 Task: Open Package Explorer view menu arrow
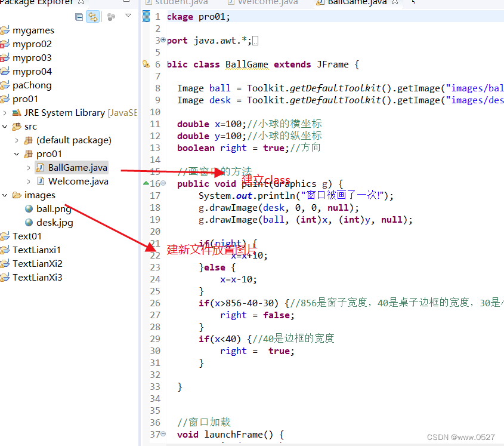128,16
